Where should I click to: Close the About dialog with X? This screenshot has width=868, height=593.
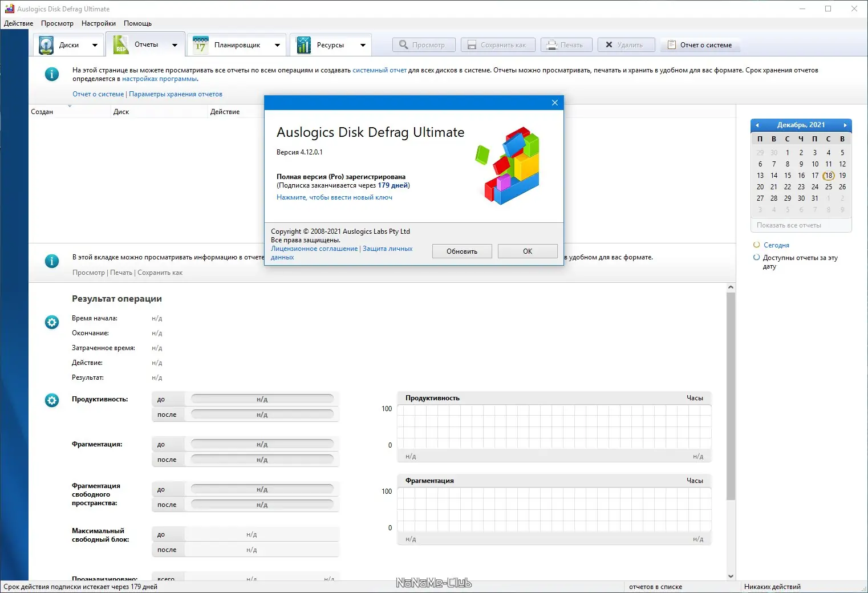click(x=555, y=103)
